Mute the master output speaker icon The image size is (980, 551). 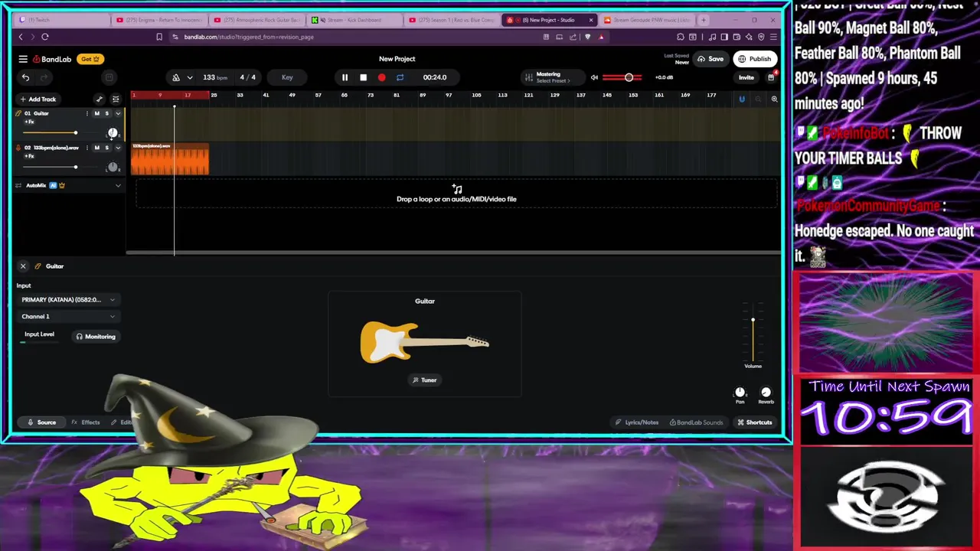pos(594,77)
